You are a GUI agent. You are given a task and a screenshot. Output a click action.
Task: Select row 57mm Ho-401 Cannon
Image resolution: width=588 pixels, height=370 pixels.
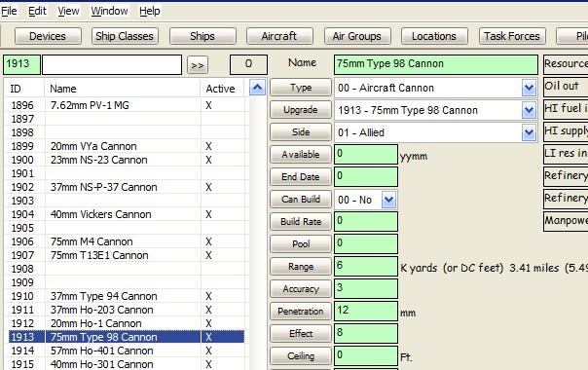pyautogui.click(x=127, y=351)
